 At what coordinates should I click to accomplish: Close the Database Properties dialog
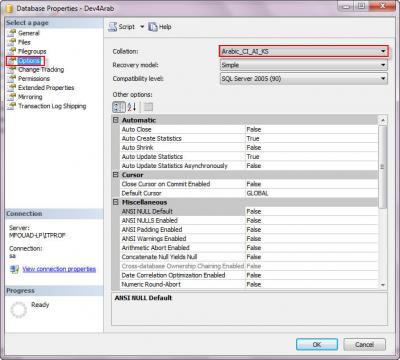(383, 6)
